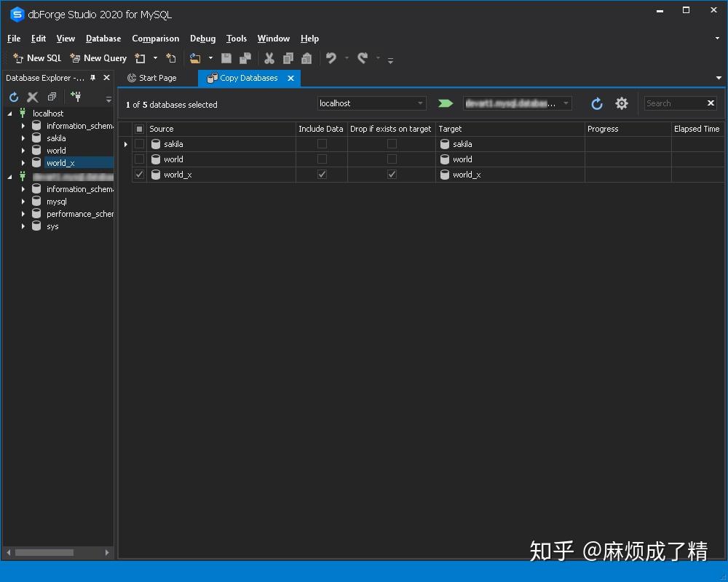Screen dimensions: 728x582
Task: Open a New SQL document
Action: click(x=36, y=57)
